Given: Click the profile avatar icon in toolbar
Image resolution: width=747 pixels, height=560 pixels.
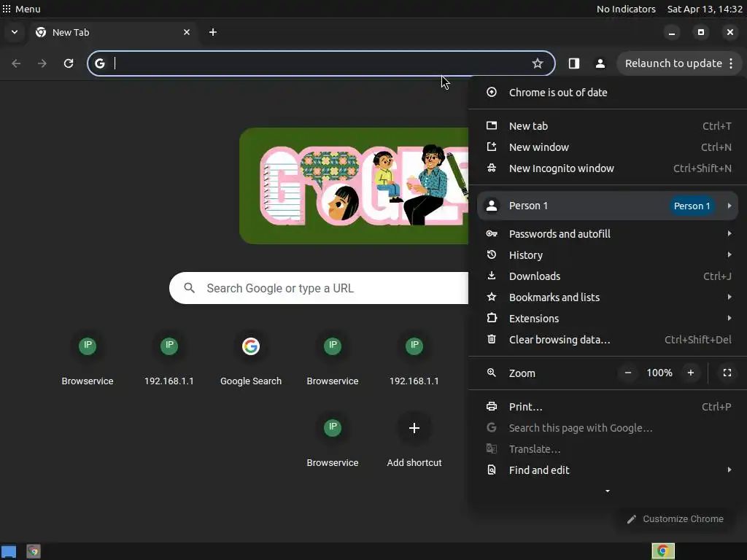Looking at the screenshot, I should (x=600, y=63).
